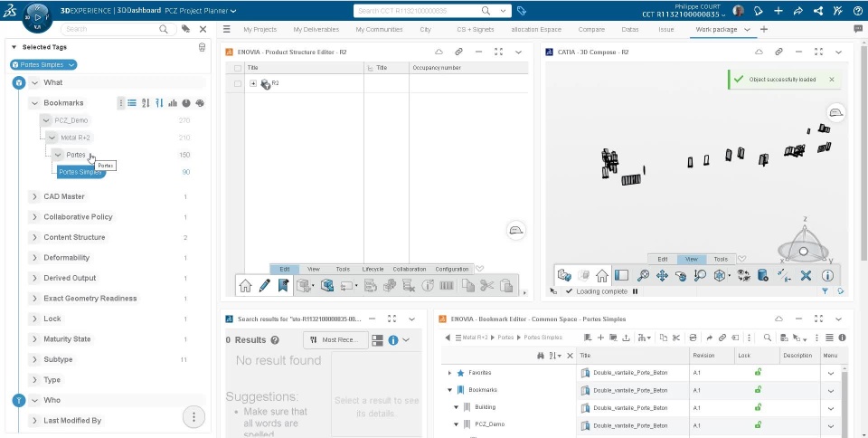Switch to the Compare tab
This screenshot has height=438, width=868.
click(591, 29)
